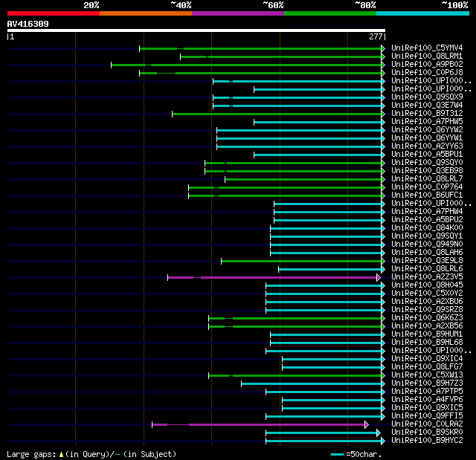Viewport: 476px width, 460px height.
Task: Open hit UniRef100_Q3E7W4
Action: click(427, 106)
